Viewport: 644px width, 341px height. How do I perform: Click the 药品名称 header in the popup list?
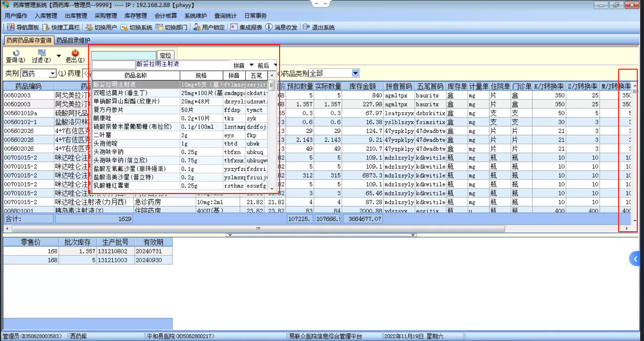click(x=136, y=76)
